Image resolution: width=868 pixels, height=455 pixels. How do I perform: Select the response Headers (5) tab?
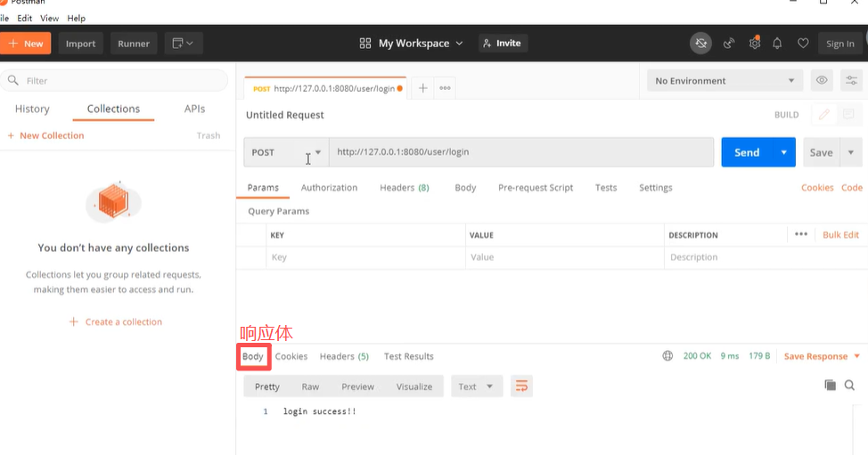click(344, 356)
